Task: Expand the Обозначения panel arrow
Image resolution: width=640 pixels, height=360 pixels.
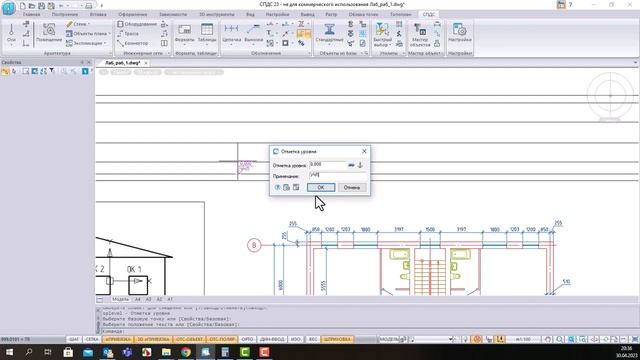Action: 309,53
